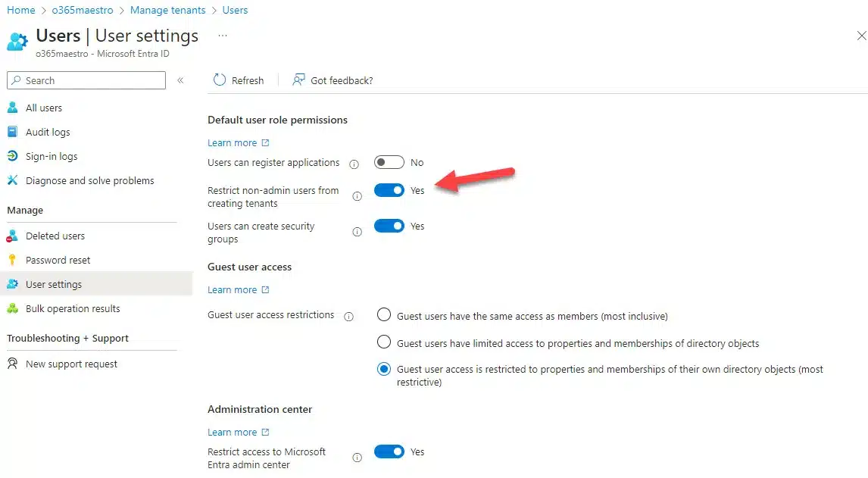The image size is (868, 478).
Task: Go to Manage tenants breadcrumb
Action: (167, 10)
